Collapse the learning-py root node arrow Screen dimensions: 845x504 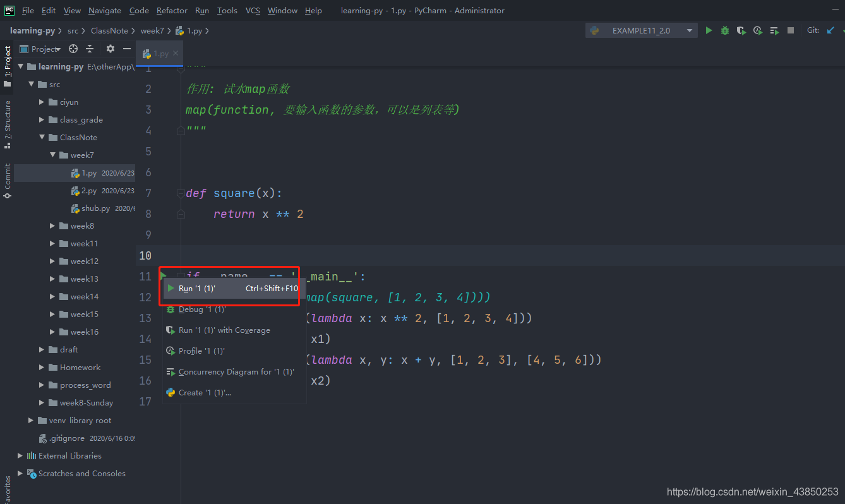(20, 66)
